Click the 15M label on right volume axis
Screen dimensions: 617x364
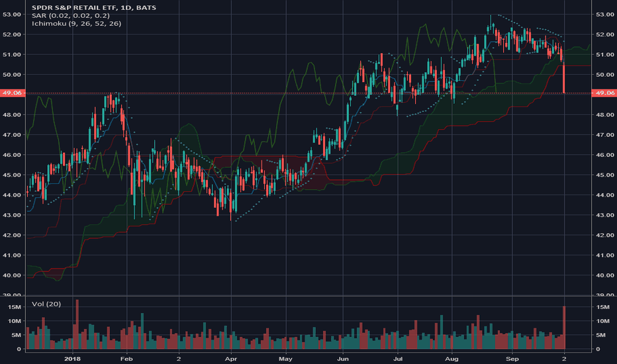tap(603, 307)
